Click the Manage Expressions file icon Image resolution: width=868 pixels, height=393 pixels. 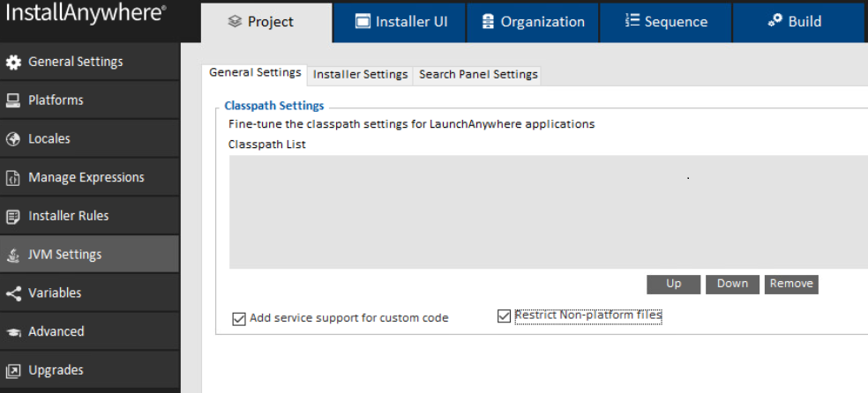[12, 177]
